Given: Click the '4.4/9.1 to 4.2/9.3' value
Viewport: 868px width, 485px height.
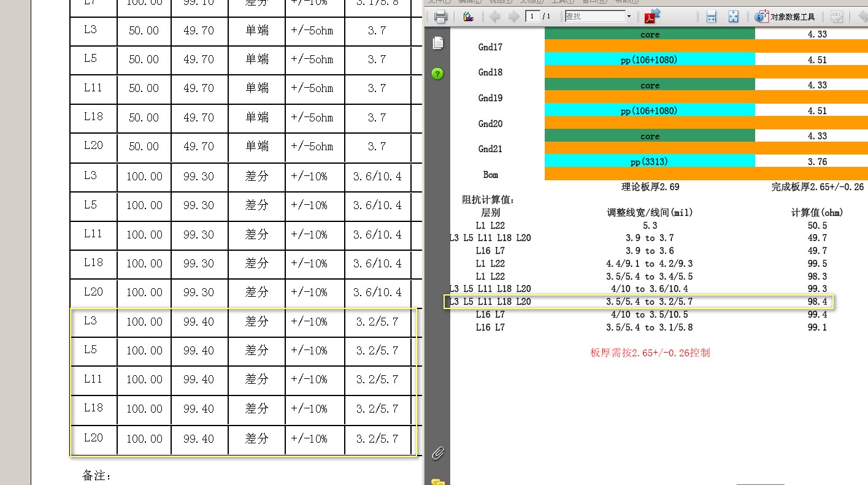Looking at the screenshot, I should point(650,264).
